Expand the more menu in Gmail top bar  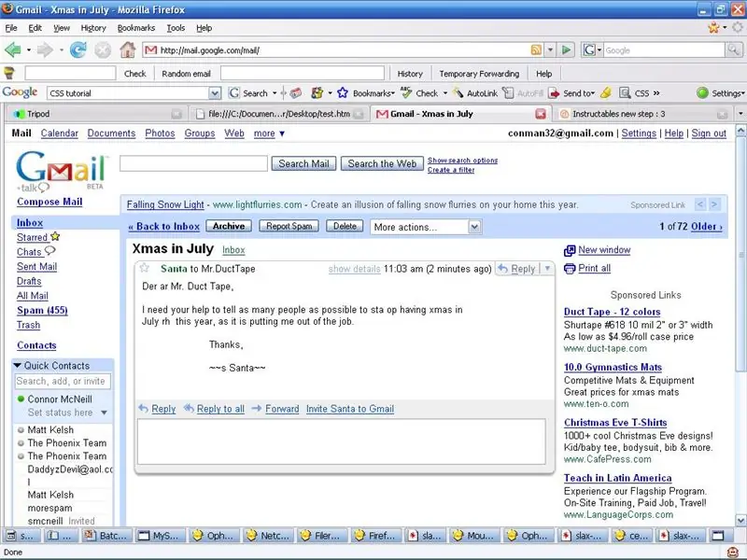pyautogui.click(x=269, y=133)
